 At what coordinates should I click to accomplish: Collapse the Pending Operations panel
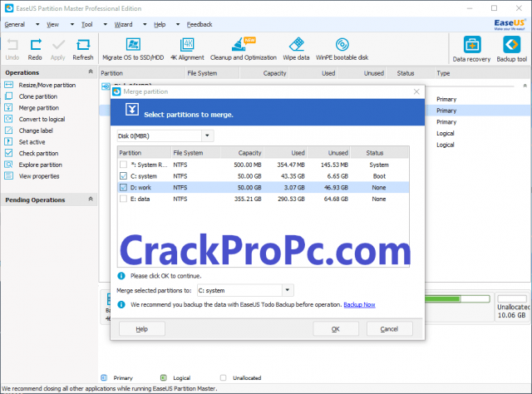coord(91,199)
